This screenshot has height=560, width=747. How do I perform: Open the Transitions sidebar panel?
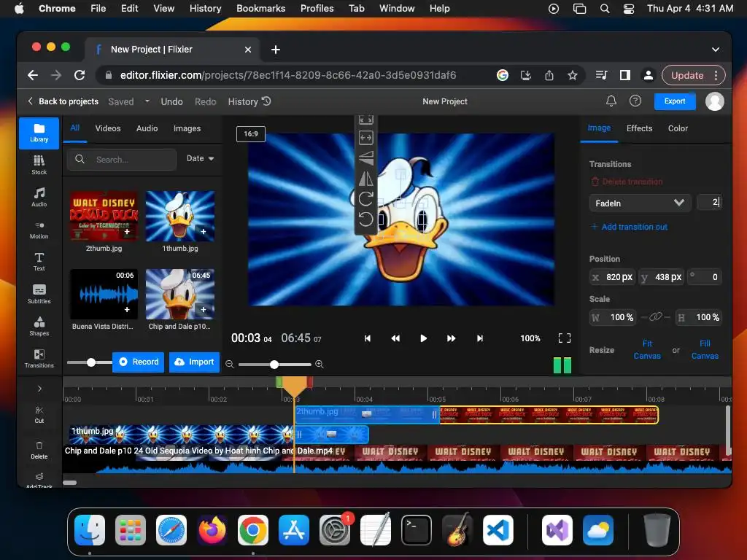[39, 359]
